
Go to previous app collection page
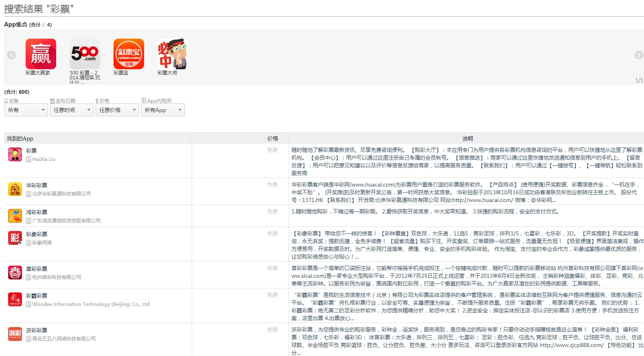pyautogui.click(x=11, y=55)
